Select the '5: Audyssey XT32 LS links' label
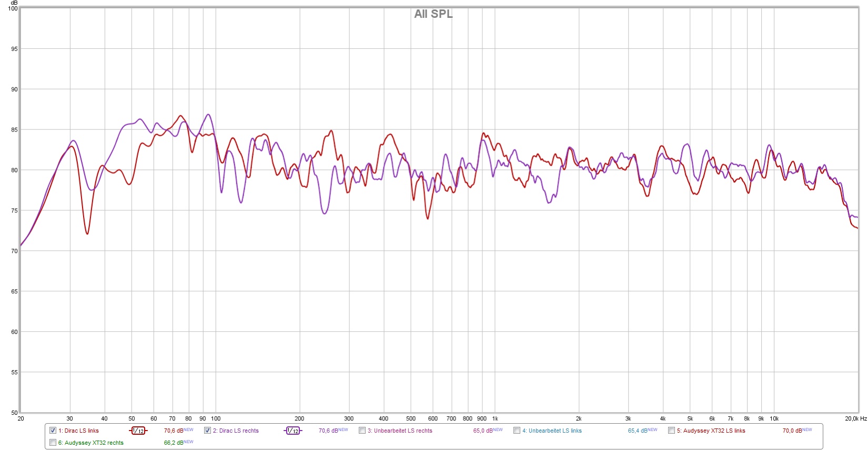The image size is (868, 450). [711, 431]
